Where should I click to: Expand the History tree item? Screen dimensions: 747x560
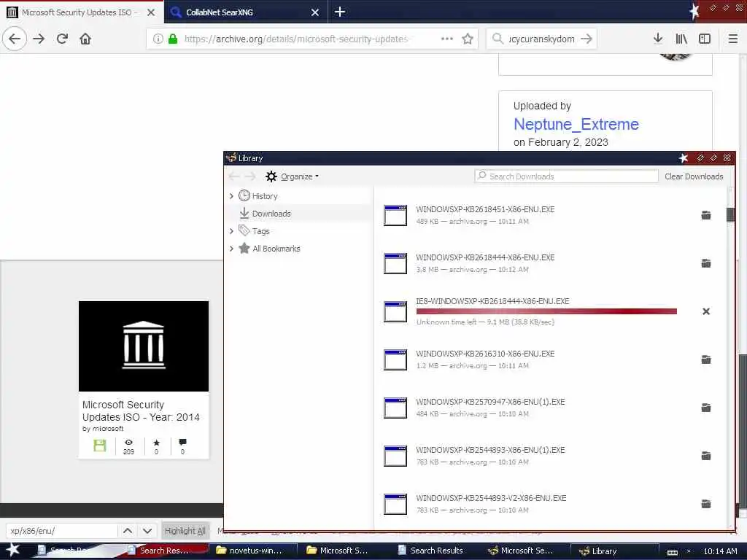tap(231, 195)
